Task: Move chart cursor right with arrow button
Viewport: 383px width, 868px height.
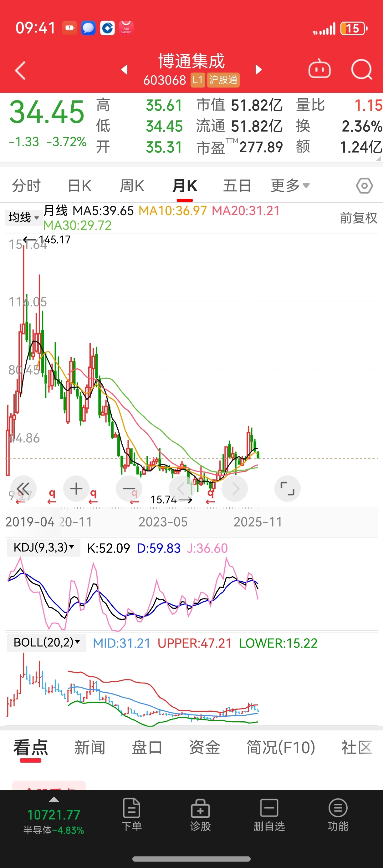Action: coord(235,489)
